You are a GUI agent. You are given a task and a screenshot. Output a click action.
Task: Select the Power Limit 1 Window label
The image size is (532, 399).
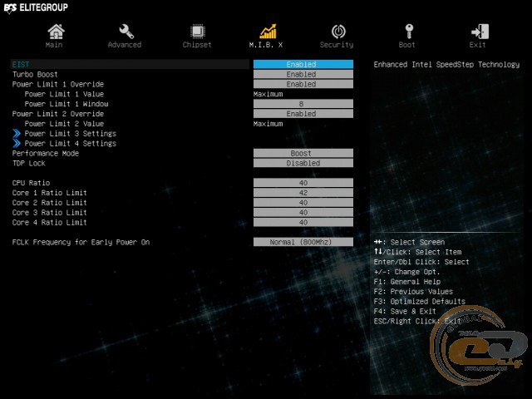[x=66, y=104]
